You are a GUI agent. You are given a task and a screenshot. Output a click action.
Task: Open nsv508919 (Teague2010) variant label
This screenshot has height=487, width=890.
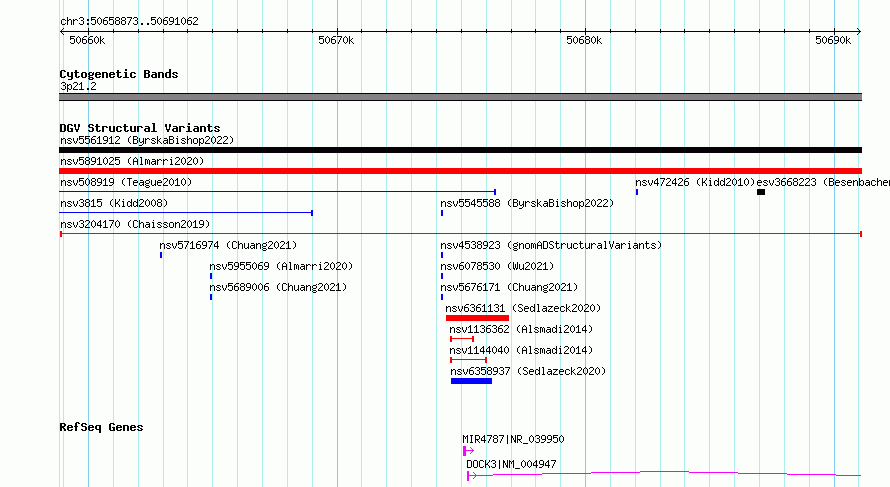(x=126, y=182)
